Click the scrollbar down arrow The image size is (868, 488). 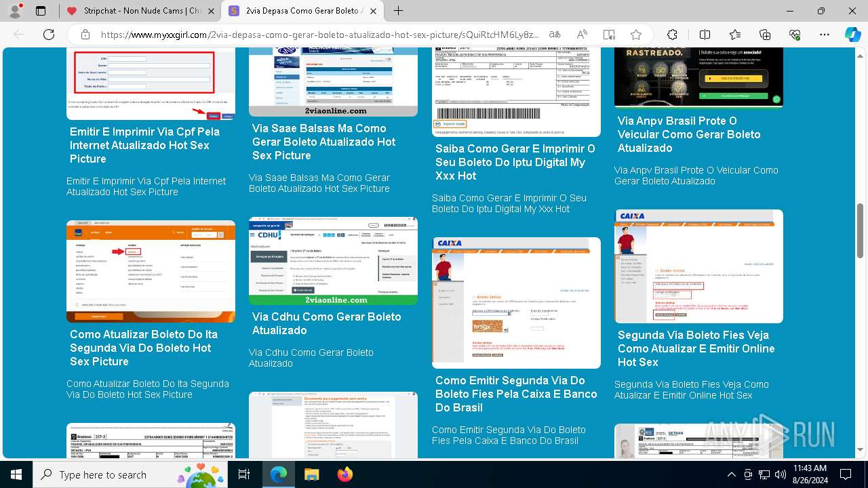coord(861,450)
